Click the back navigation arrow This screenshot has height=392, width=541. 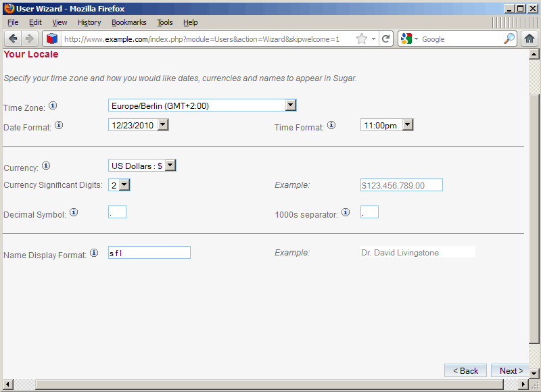click(12, 39)
